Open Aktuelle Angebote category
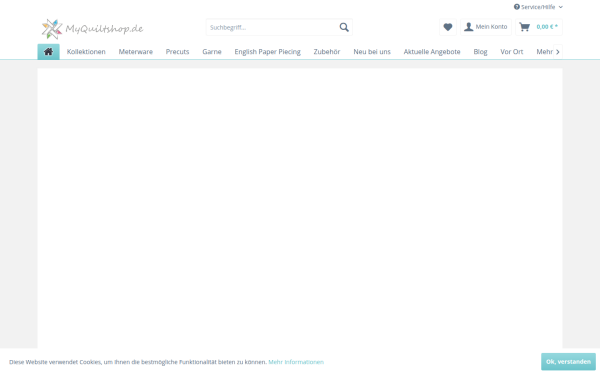The height and width of the screenshot is (375, 600). tap(432, 52)
